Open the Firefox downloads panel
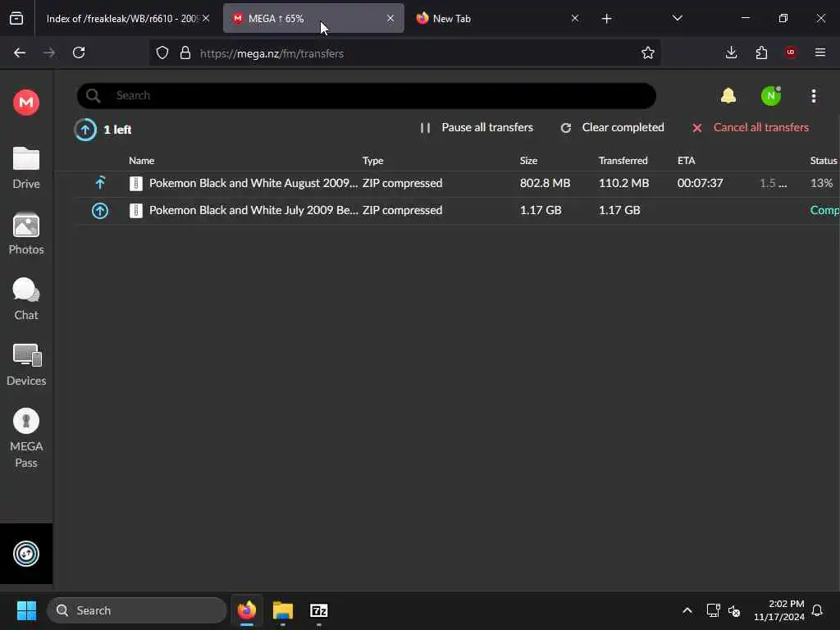840x630 pixels. (731, 52)
